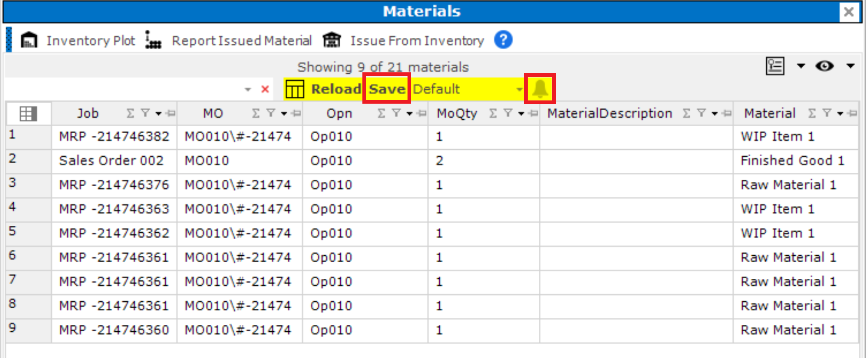The height and width of the screenshot is (358, 868).
Task: Open the blue help question mark
Action: [x=503, y=40]
